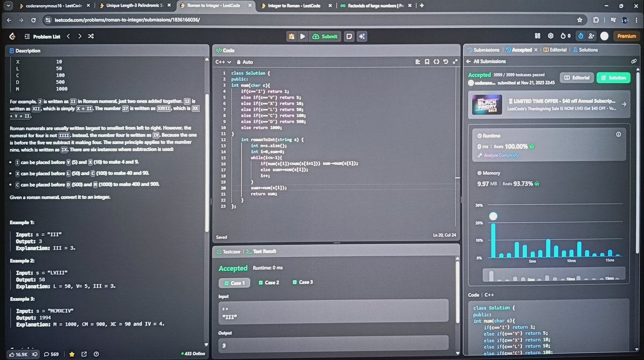This screenshot has width=644, height=360.
Task: Open a new browser tab
Action: pos(422,5)
